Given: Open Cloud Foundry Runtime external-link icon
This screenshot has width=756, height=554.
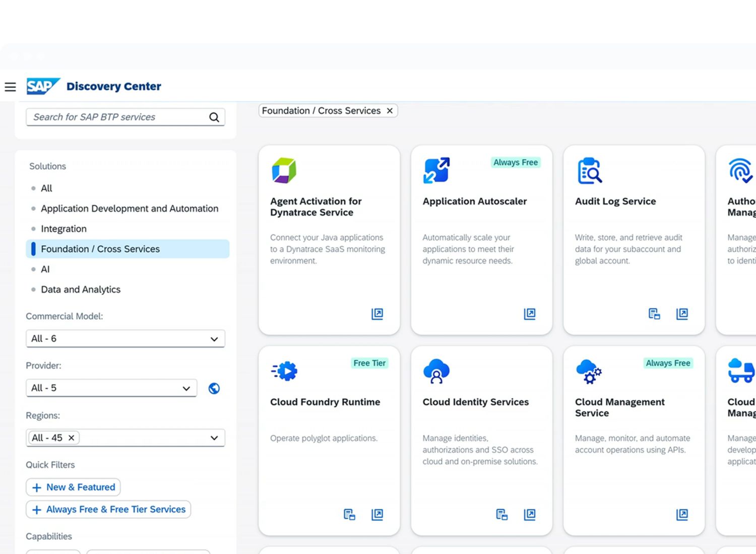Looking at the screenshot, I should click(377, 514).
